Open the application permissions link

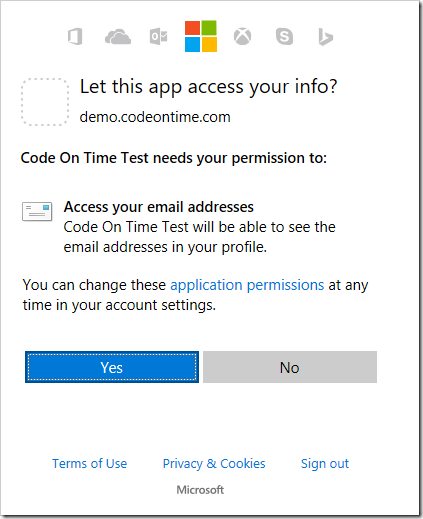coord(247,285)
